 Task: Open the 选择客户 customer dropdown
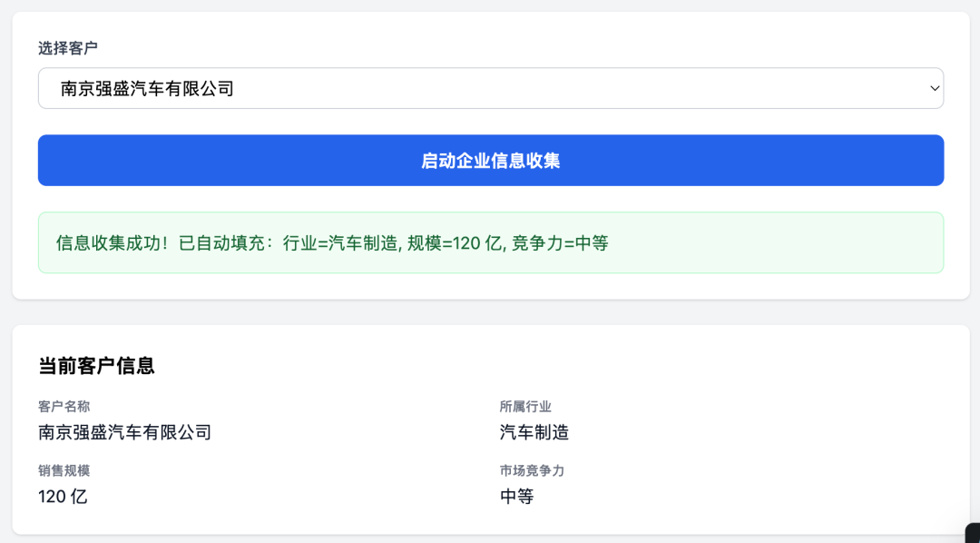pyautogui.click(x=490, y=88)
